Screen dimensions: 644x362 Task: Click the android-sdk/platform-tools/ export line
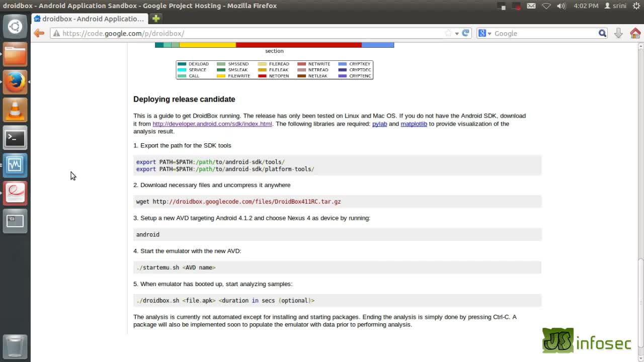225,169
